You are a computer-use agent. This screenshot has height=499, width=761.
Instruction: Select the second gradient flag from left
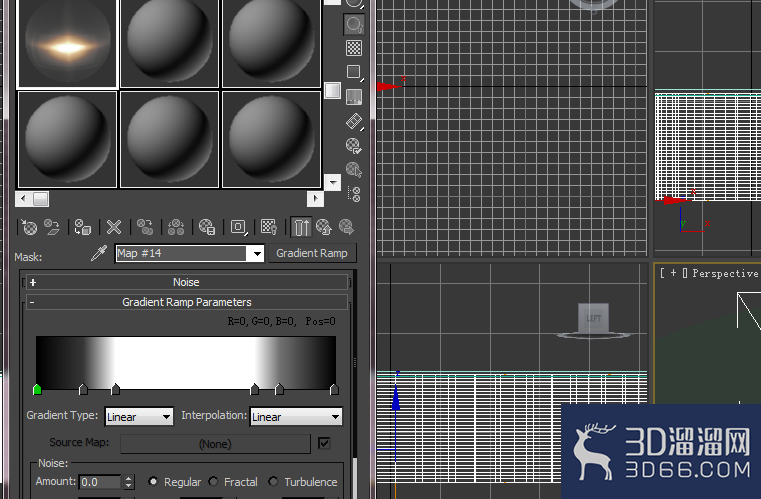pos(83,389)
